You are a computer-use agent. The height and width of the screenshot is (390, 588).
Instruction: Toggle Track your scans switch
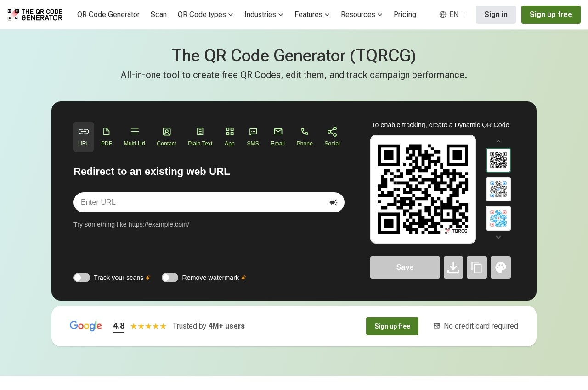(82, 278)
